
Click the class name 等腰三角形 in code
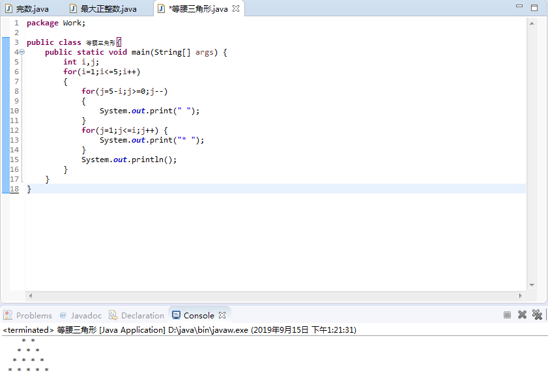[x=100, y=43]
